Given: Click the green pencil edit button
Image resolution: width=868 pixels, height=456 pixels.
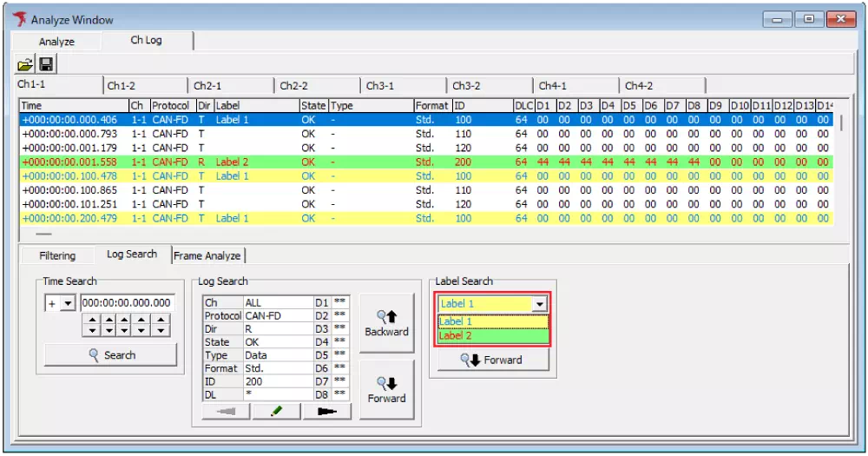Looking at the screenshot, I should pyautogui.click(x=276, y=411).
